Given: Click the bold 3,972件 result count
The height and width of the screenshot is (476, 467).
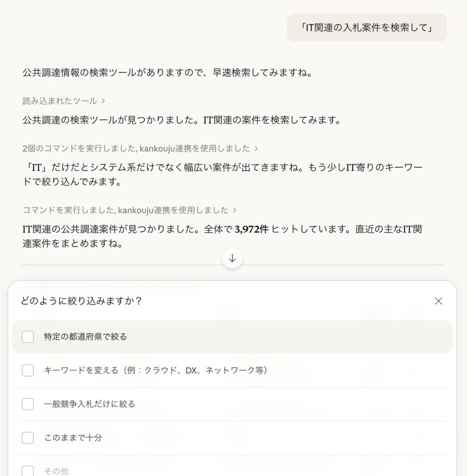Looking at the screenshot, I should point(251,230).
